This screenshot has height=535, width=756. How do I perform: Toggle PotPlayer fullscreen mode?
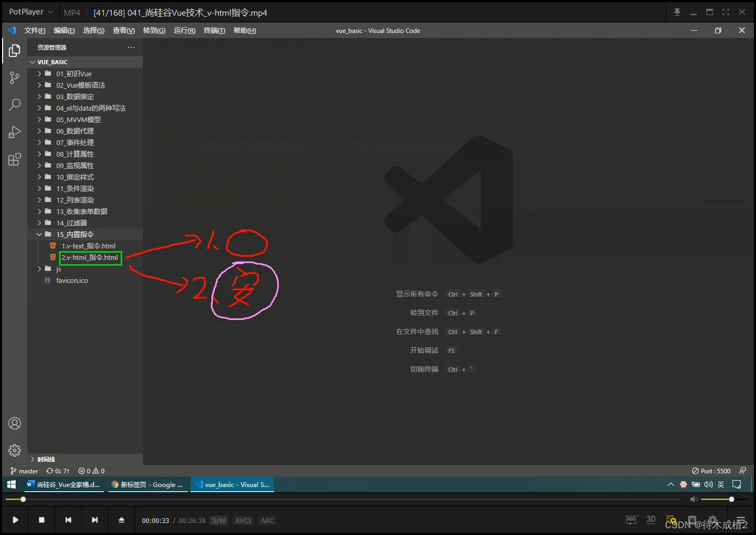(726, 12)
